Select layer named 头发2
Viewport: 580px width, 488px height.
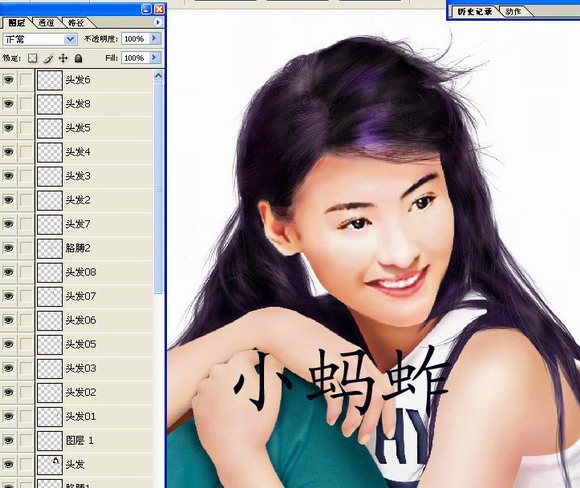point(78,200)
